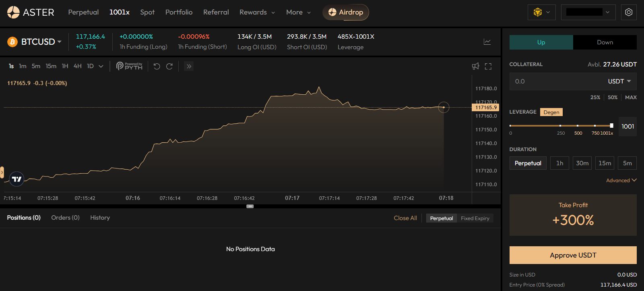Screen dimensions: 644x291
Task: Expand the chart toolbar double-arrow
Action: pos(189,67)
